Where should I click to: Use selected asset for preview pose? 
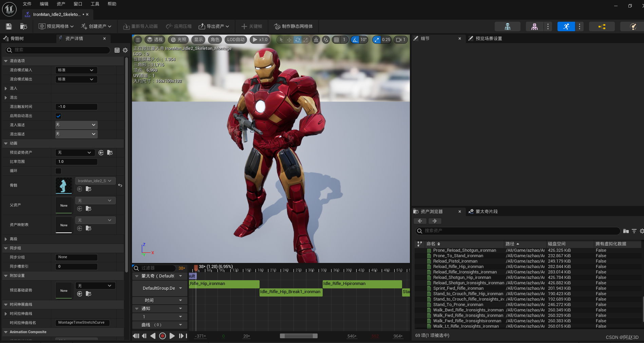[101, 153]
